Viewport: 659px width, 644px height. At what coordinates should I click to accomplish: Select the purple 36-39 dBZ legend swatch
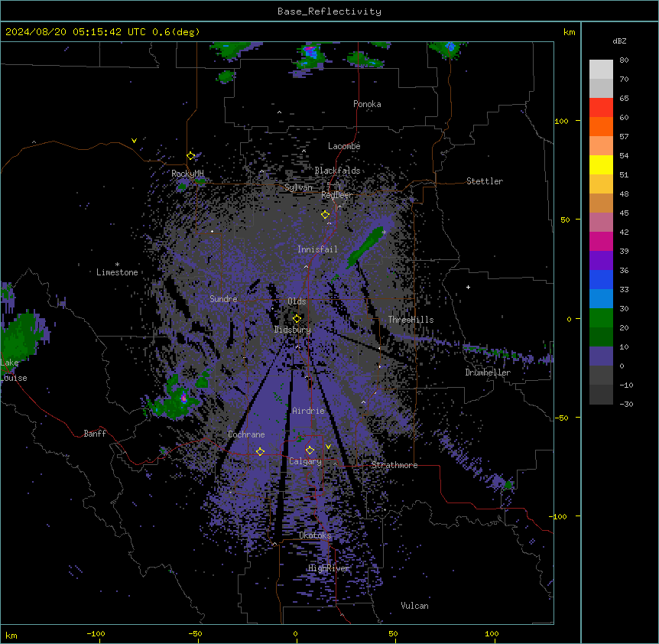[601, 261]
